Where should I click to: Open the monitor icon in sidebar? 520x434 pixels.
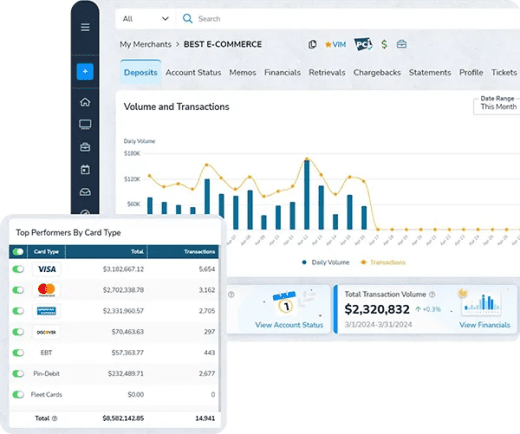click(x=85, y=124)
